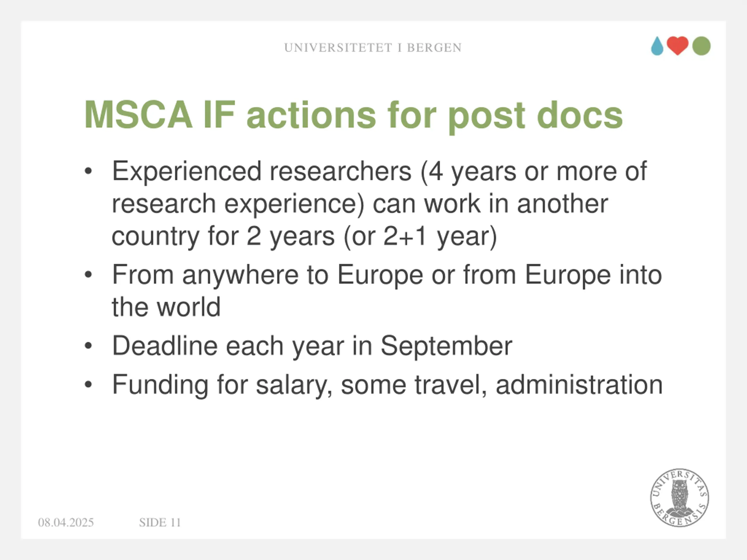The image size is (747, 560).
Task: Click the first bullet point marker
Action: click(x=88, y=171)
